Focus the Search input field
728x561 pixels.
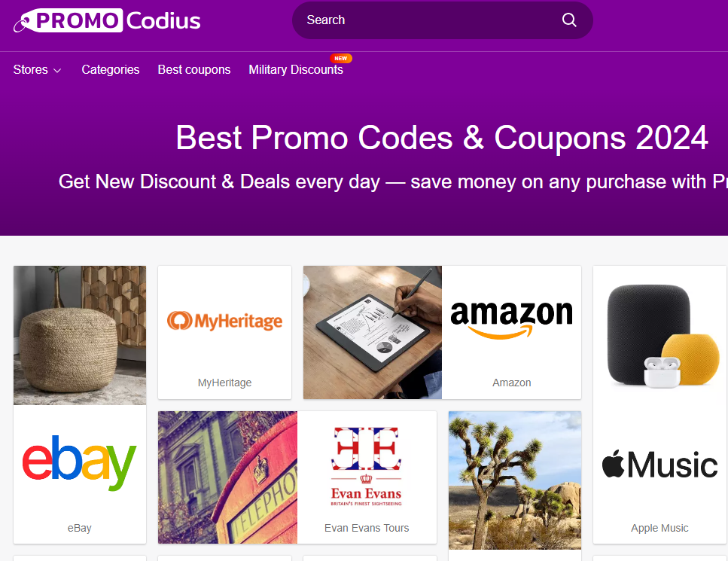432,20
